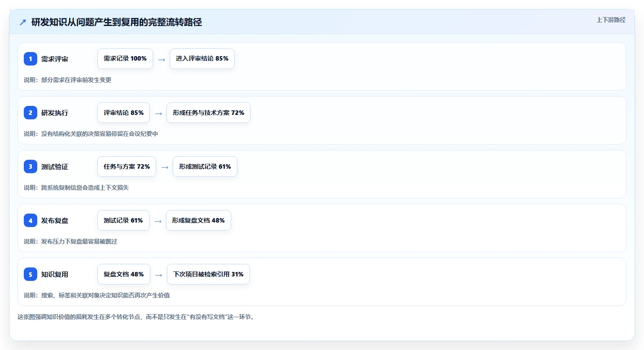Select step number 5 badge
This screenshot has height=350, width=644.
pyautogui.click(x=31, y=274)
